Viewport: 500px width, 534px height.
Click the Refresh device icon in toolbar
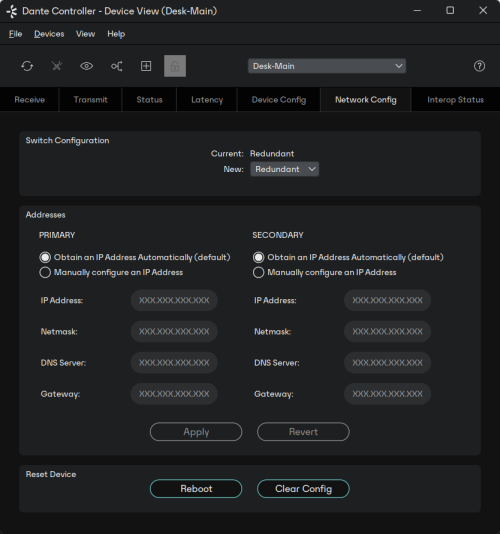[x=27, y=66]
